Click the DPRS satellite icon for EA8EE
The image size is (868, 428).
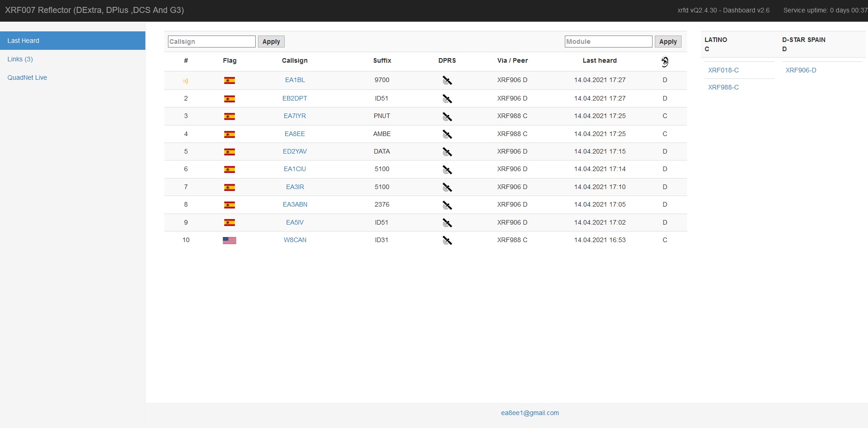click(447, 134)
